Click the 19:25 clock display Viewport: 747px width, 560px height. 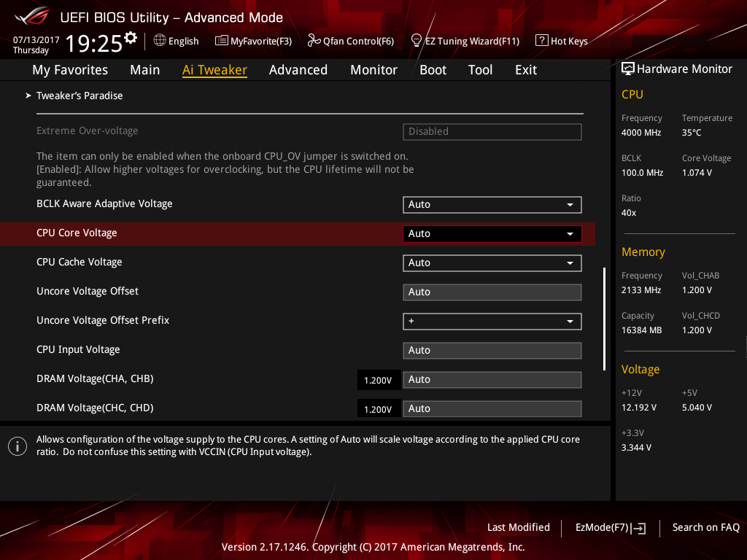94,43
